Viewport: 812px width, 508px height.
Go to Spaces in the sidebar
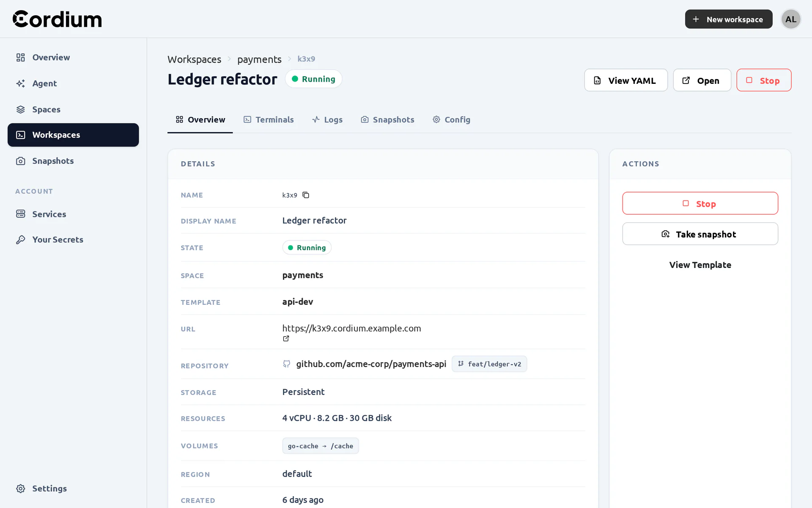pos(73,109)
